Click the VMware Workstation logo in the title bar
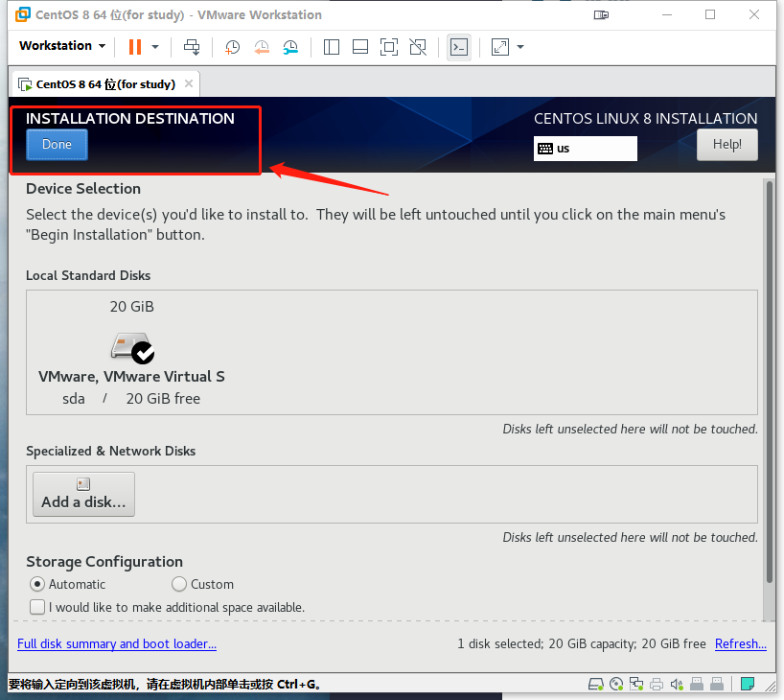This screenshot has width=784, height=700. tap(22, 14)
